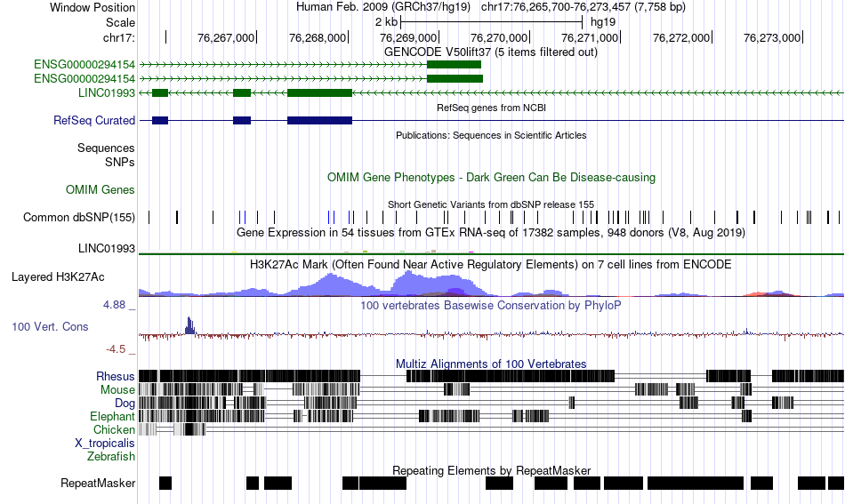Click RefSeq genes from NCBI title
The image size is (845, 504).
point(491,108)
